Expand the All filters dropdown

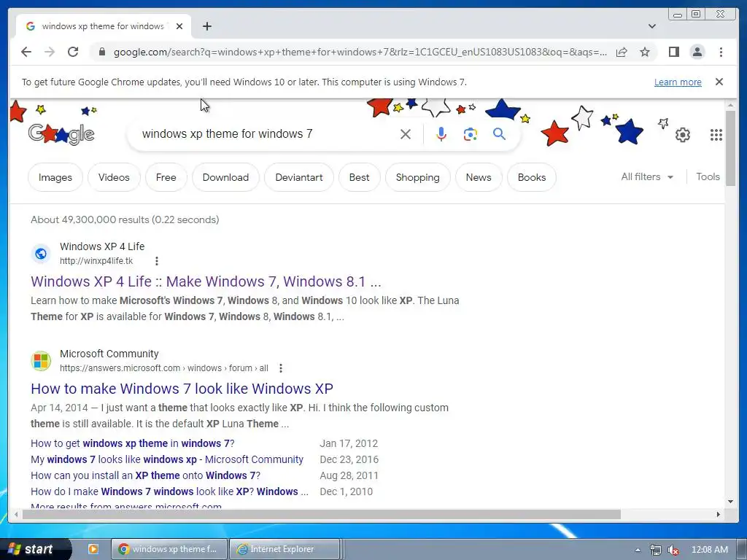[x=647, y=176]
